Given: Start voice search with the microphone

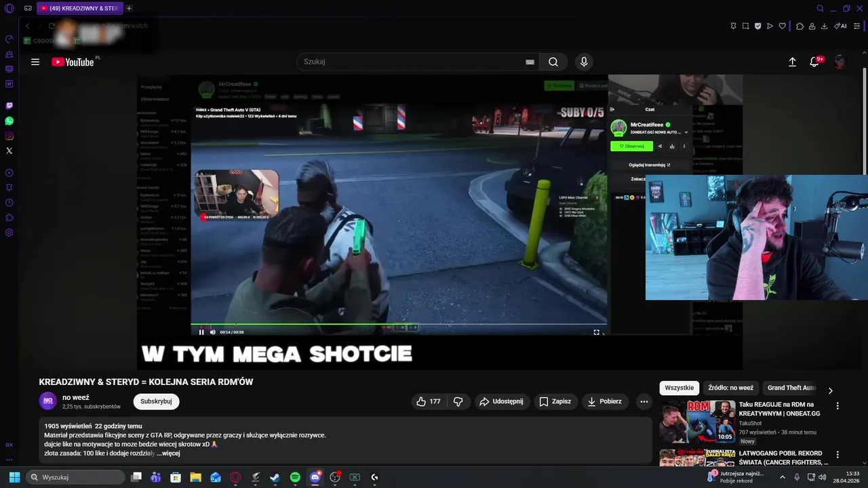Looking at the screenshot, I should [584, 62].
